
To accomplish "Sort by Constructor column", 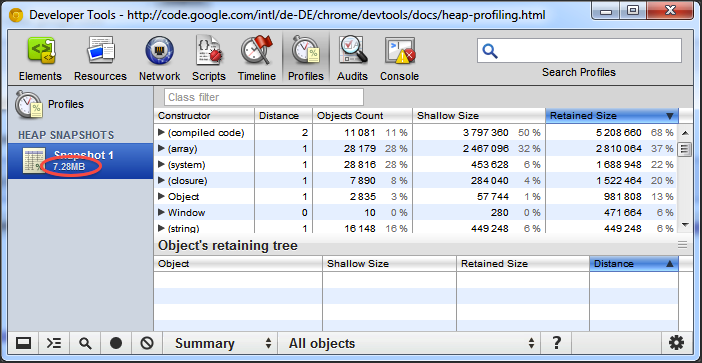I will click(204, 116).
